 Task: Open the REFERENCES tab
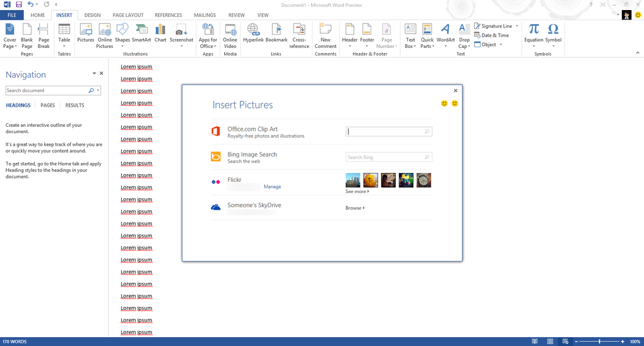(x=169, y=15)
